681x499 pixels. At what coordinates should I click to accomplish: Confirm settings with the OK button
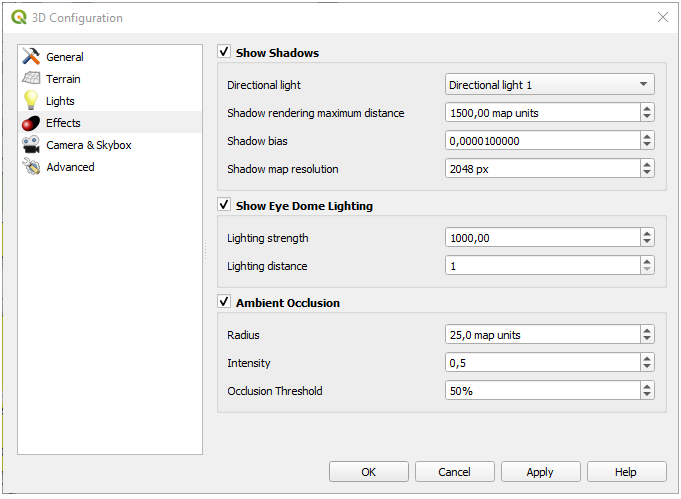tap(368, 471)
